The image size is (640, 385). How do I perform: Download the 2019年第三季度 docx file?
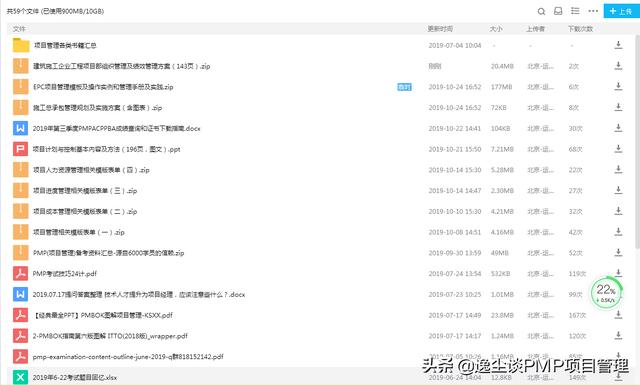click(618, 128)
